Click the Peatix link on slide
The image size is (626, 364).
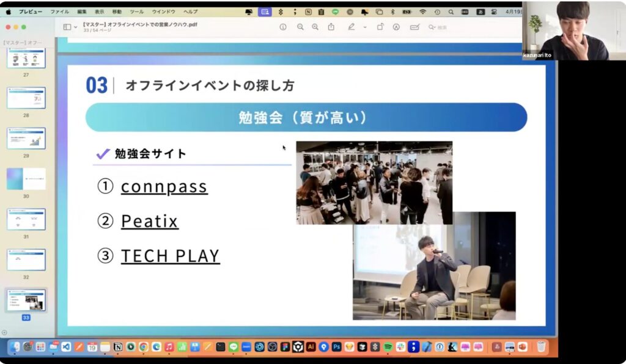[149, 221]
